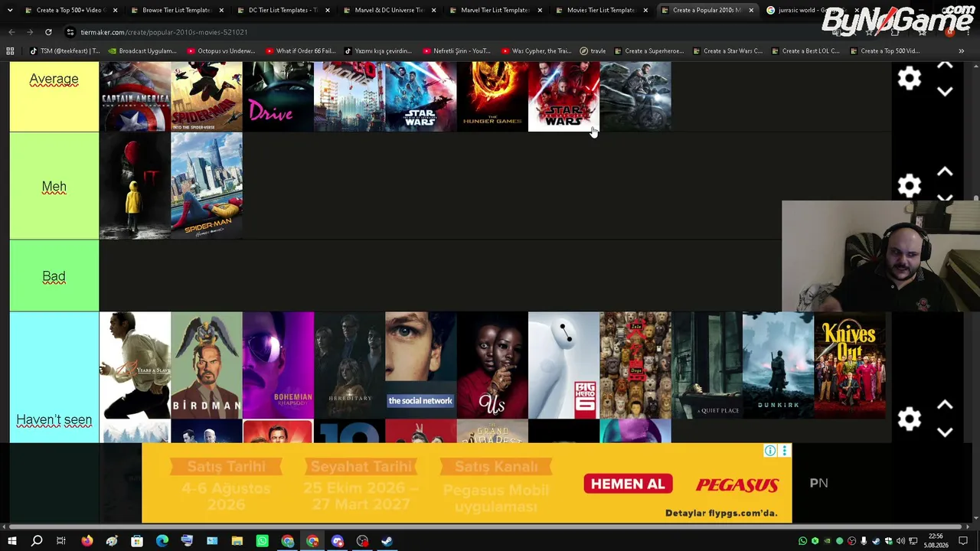
Task: Go back using the browser back arrow
Action: [x=11, y=32]
